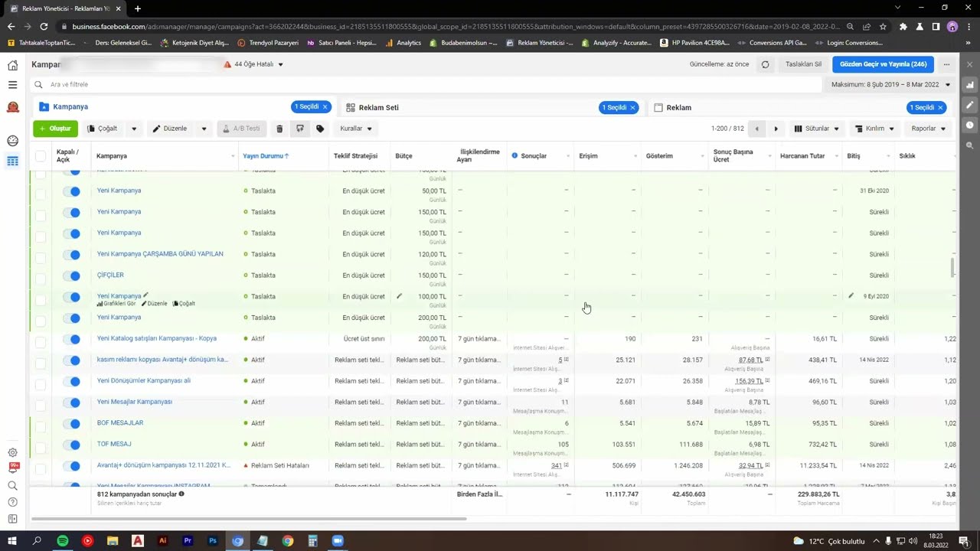Open the help question mark icon
980x551 pixels.
coord(12,502)
